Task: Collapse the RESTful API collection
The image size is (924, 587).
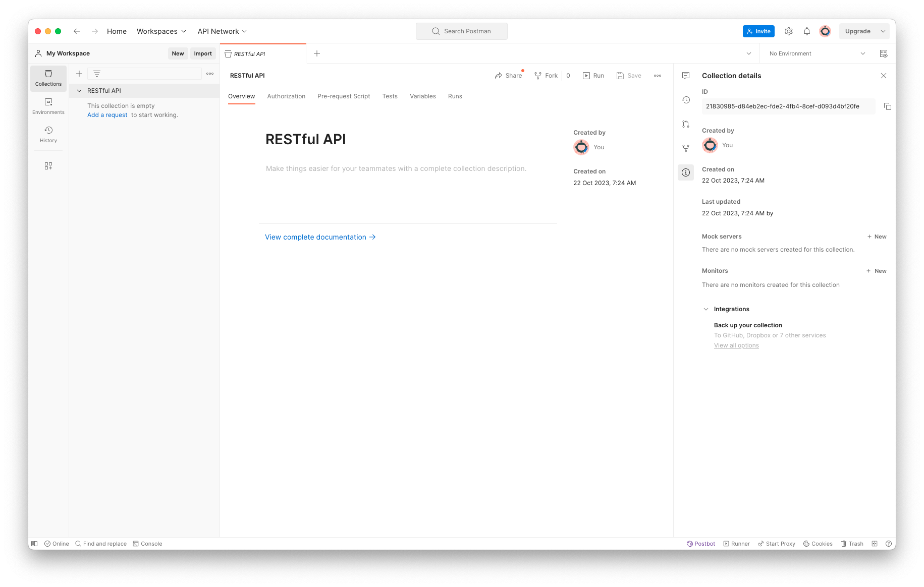Action: [x=79, y=91]
